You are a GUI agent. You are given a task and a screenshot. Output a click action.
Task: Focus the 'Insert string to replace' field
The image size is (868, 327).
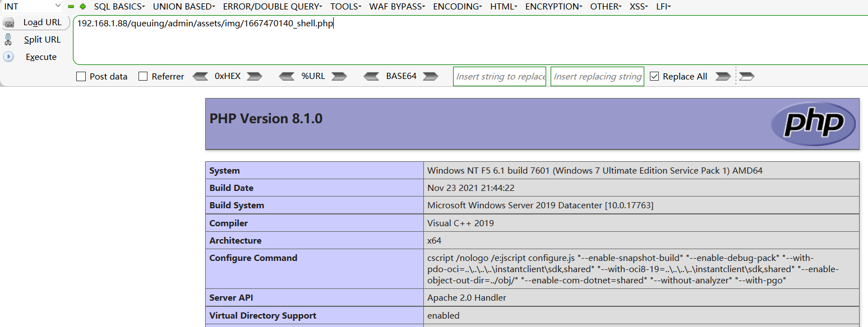pos(500,77)
